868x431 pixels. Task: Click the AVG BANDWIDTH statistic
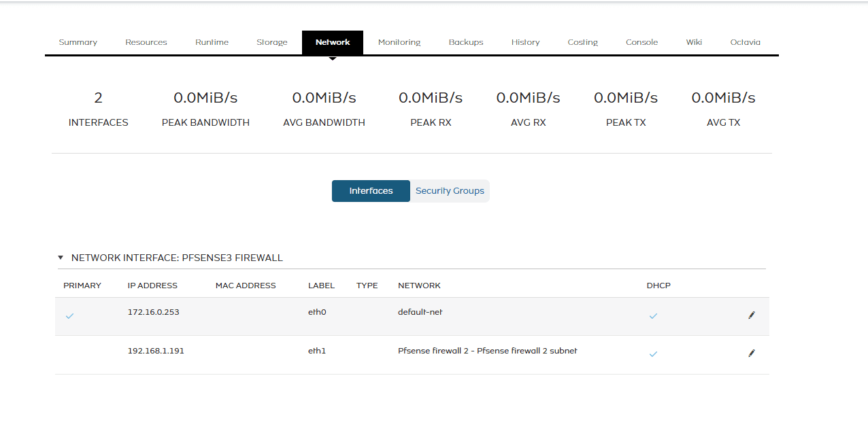324,109
